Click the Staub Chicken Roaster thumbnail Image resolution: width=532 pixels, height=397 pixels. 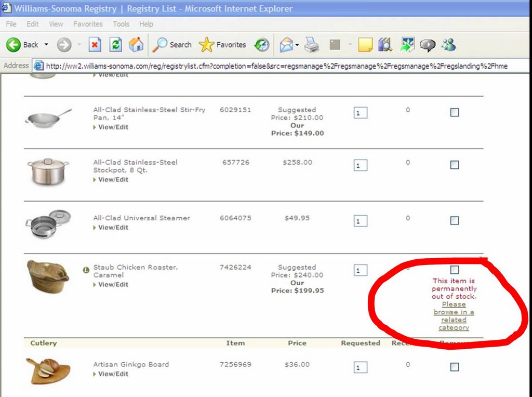tap(48, 276)
